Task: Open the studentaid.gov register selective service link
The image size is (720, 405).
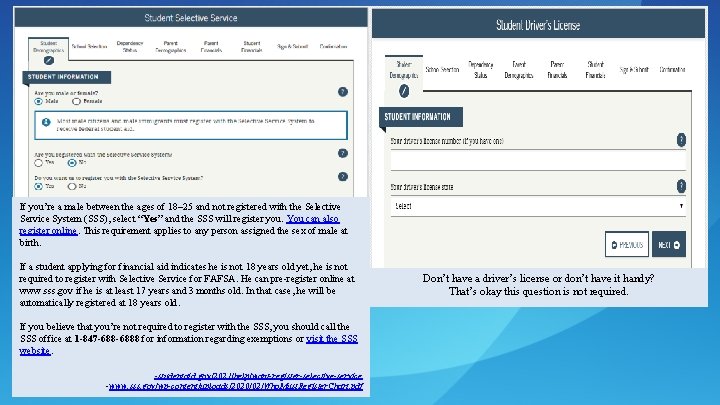Action: tap(259, 376)
